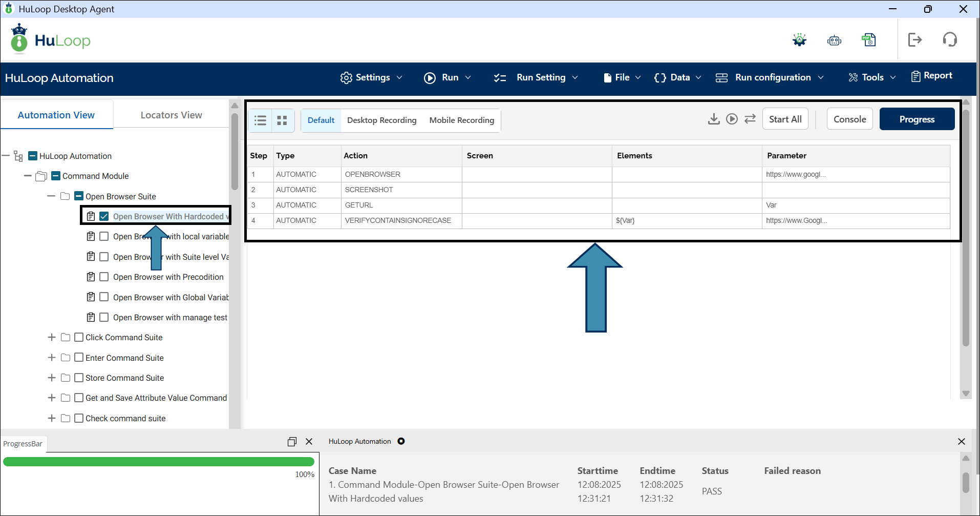Screen dimensions: 980x516
Task: Open the robot assistant icon
Action: [x=834, y=40]
